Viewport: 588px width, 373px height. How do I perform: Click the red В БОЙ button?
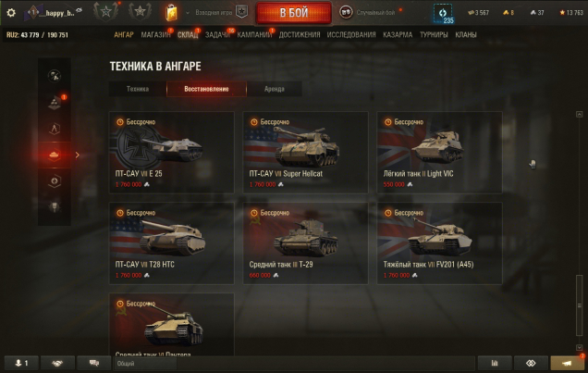(294, 13)
